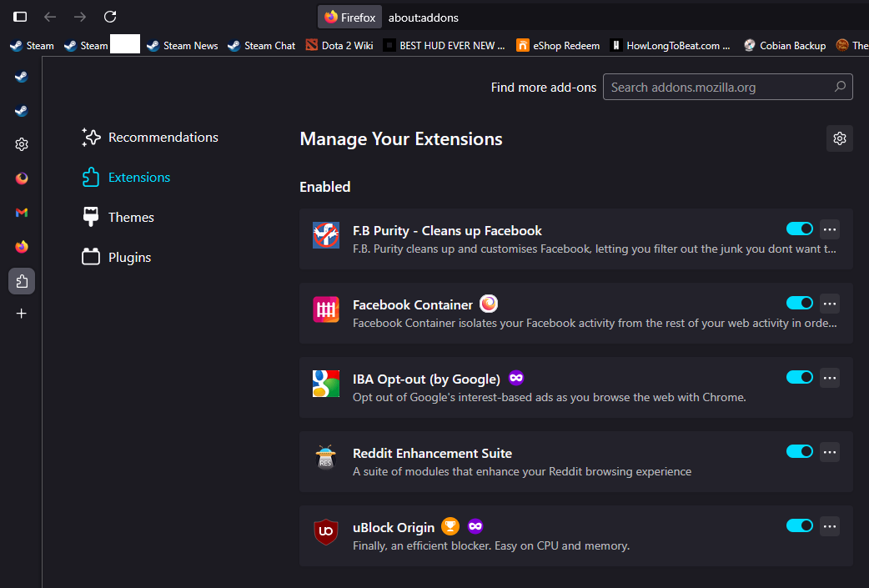This screenshot has width=869, height=588.
Task: Open the BEST HUD EVER NEW bookmark
Action: pyautogui.click(x=445, y=45)
